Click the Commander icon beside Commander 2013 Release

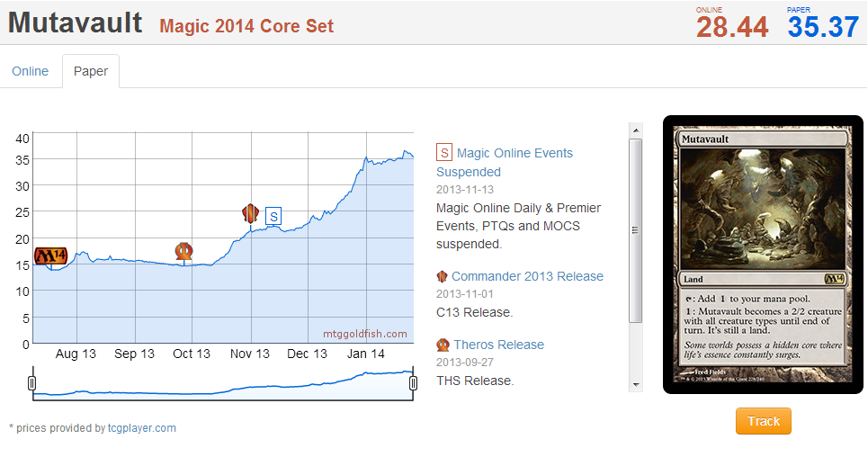[442, 276]
